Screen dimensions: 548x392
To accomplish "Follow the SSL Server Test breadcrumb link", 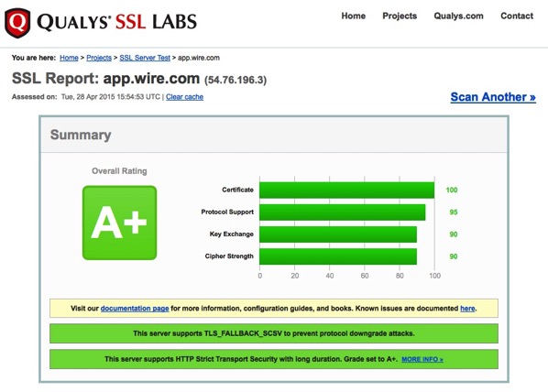I will 145,58.
